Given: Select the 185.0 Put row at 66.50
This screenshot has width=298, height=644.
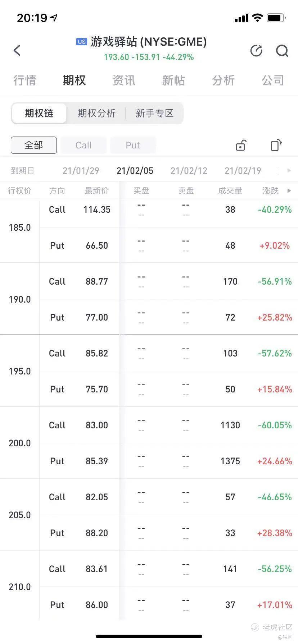Looking at the screenshot, I should 169,245.
